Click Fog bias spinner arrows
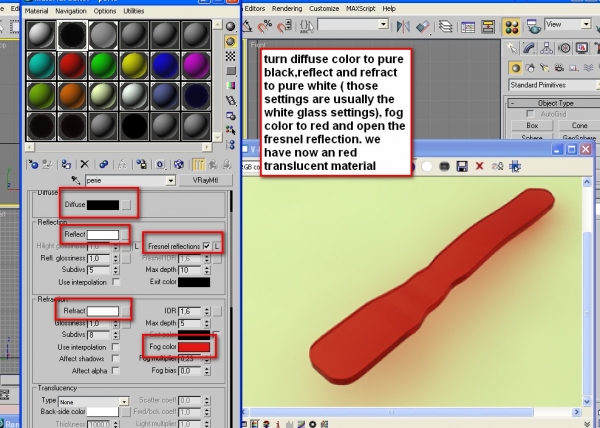This screenshot has width=600, height=428. tap(207, 371)
